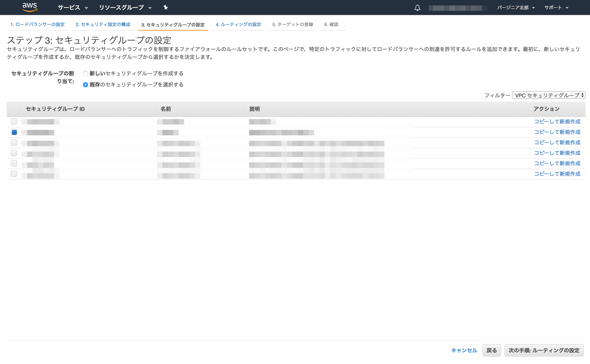Check the sixth security group row checkbox

[14, 174]
